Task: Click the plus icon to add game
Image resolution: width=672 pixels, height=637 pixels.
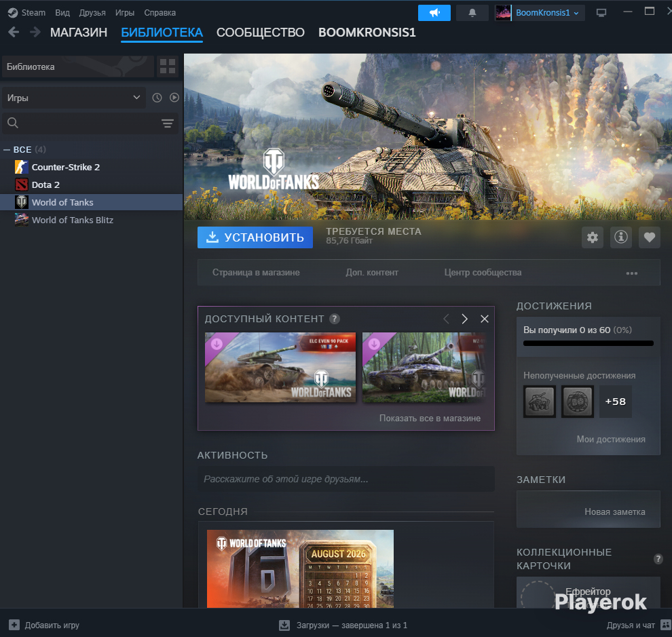Action: coord(14,625)
